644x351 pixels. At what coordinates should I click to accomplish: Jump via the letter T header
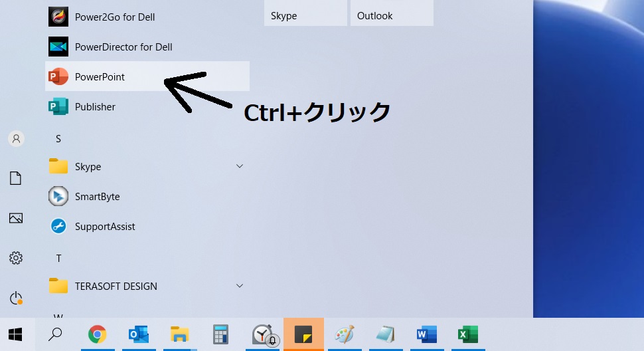point(58,258)
